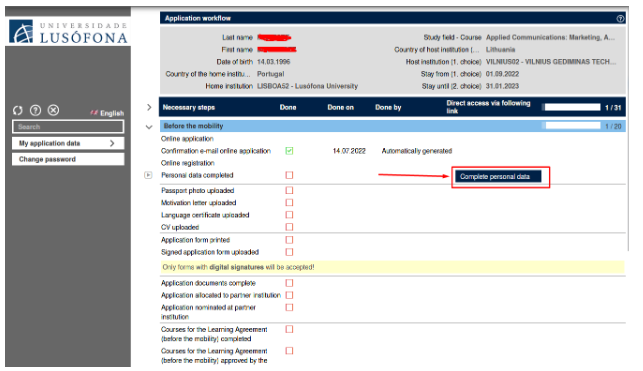643x371 pixels.
Task: Click Necessary steps header text
Action: click(189, 107)
